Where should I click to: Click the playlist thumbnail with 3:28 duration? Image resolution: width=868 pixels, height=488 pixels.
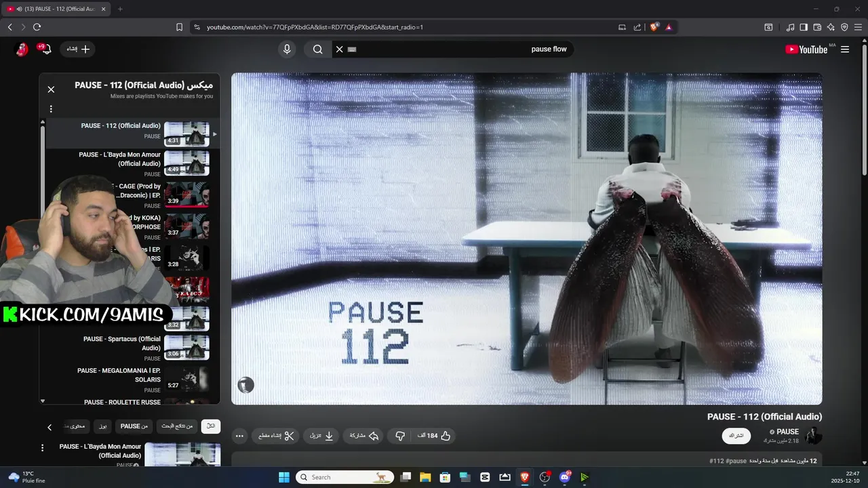pyautogui.click(x=186, y=258)
